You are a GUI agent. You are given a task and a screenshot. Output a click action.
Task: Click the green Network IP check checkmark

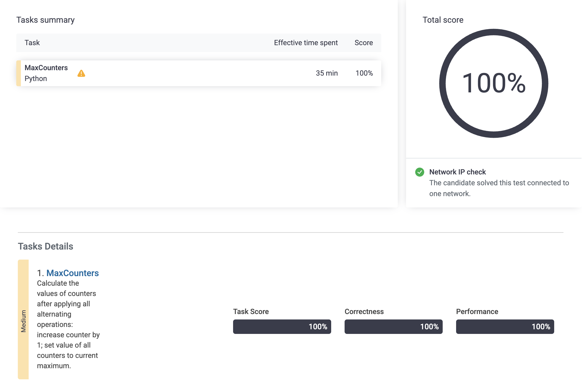419,172
